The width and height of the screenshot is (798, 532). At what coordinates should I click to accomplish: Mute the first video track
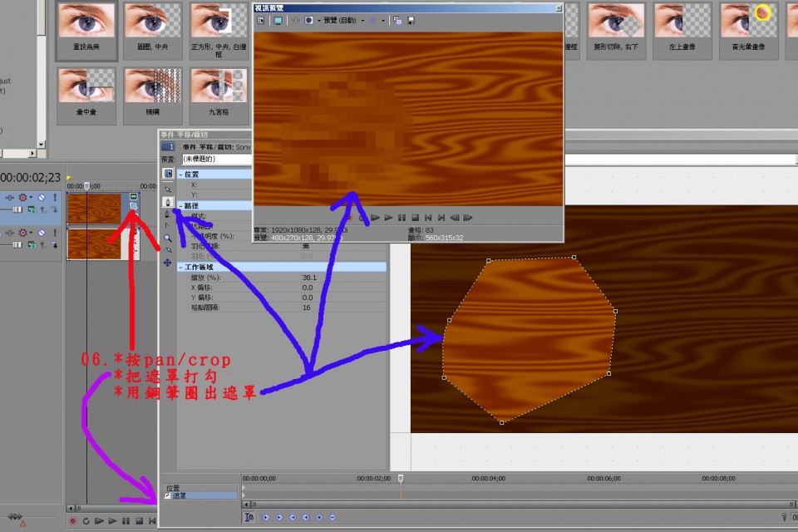tap(40, 197)
